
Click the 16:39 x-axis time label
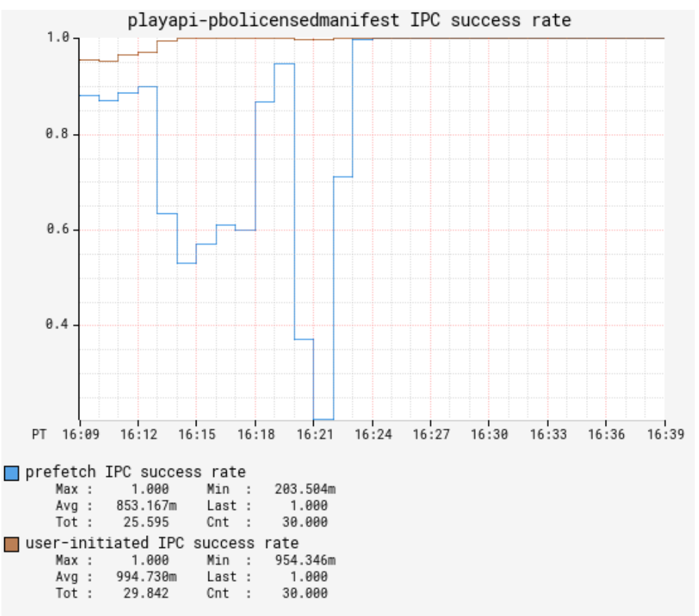[x=665, y=434]
